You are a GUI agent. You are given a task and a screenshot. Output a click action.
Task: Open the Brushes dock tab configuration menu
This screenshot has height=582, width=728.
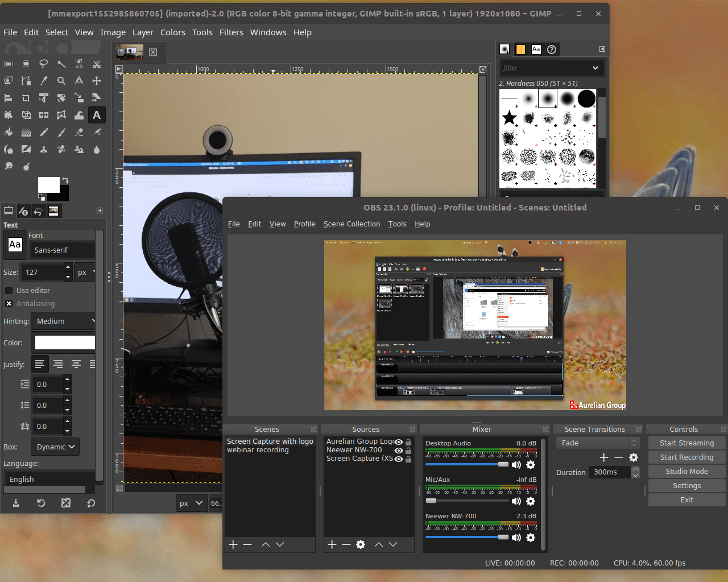(602, 49)
